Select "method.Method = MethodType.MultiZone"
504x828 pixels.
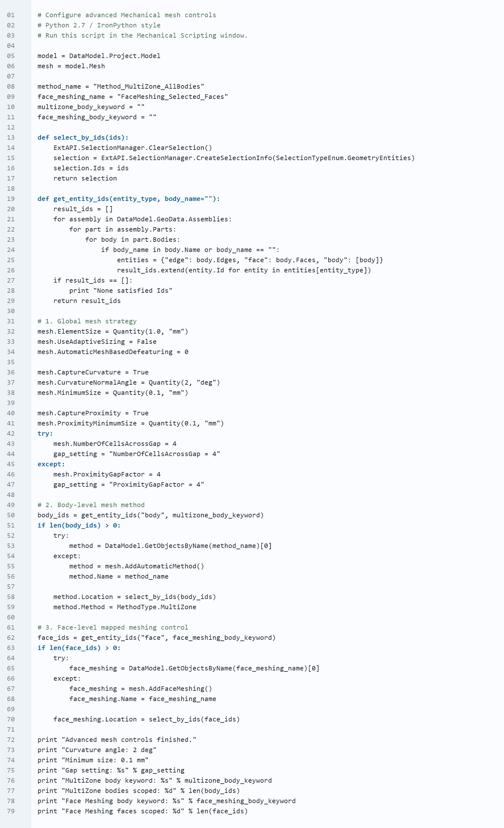click(x=125, y=607)
